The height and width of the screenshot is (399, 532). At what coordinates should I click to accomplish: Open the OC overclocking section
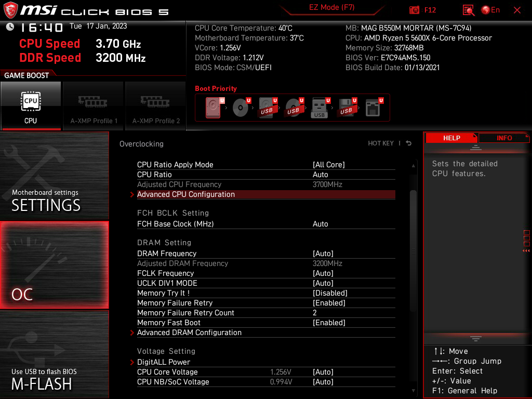click(x=54, y=265)
